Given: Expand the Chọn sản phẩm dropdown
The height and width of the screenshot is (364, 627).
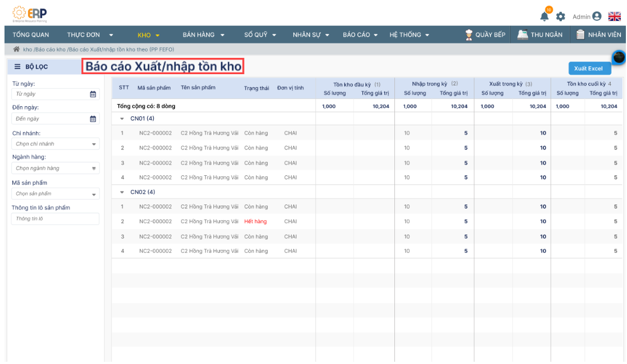Looking at the screenshot, I should pos(55,194).
